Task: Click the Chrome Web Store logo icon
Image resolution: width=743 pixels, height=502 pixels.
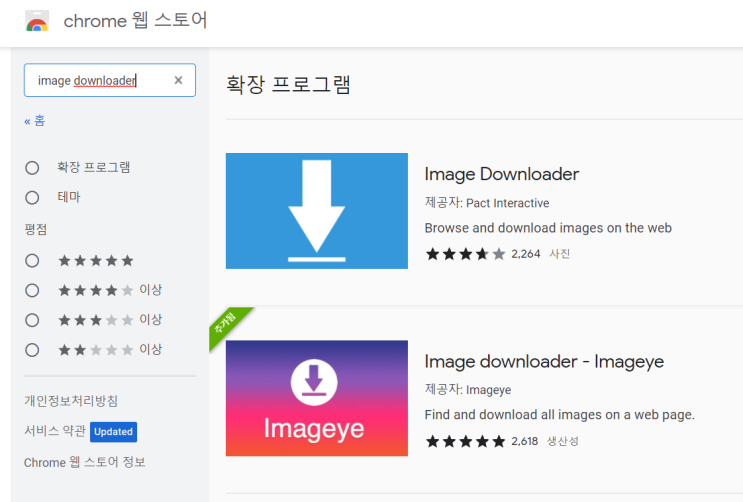Action: pyautogui.click(x=37, y=21)
